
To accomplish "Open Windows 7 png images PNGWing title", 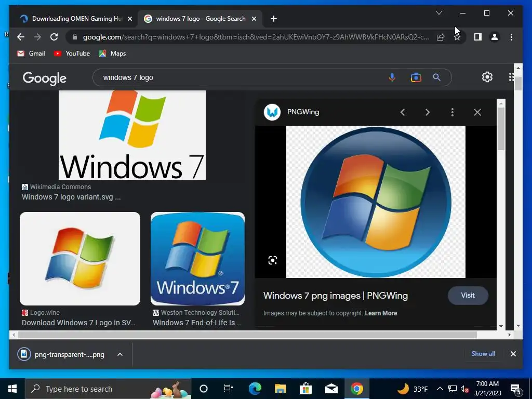I will tap(336, 296).
